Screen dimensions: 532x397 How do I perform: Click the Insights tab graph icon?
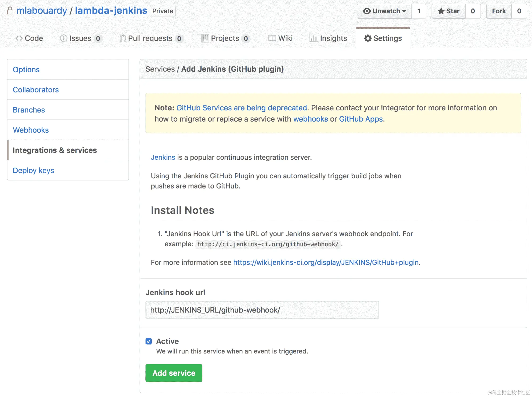click(x=313, y=38)
